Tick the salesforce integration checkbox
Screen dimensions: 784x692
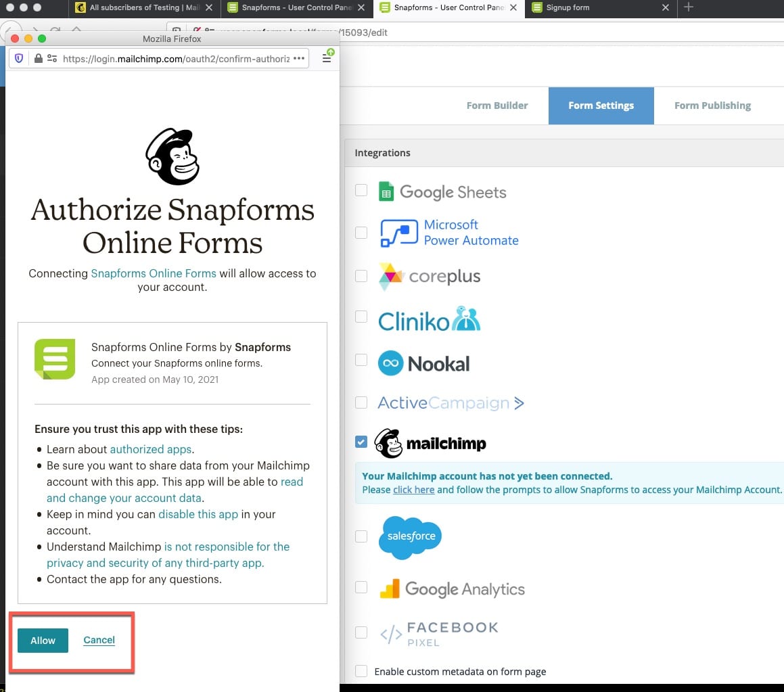[361, 536]
